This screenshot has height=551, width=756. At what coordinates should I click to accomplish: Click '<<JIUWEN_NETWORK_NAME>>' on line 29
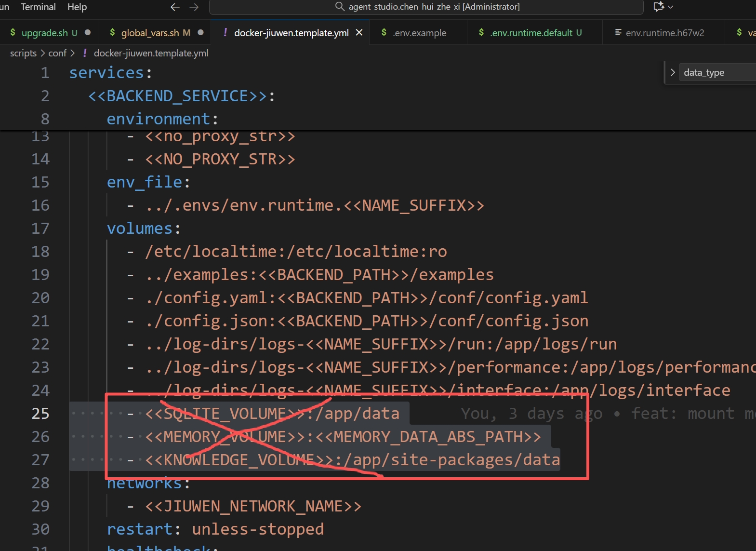(x=253, y=506)
